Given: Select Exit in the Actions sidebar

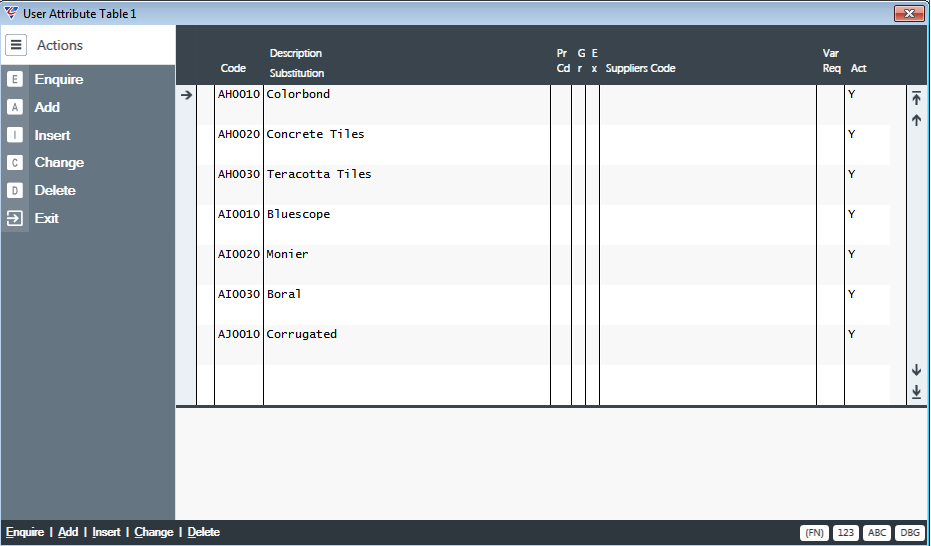Looking at the screenshot, I should 46,218.
